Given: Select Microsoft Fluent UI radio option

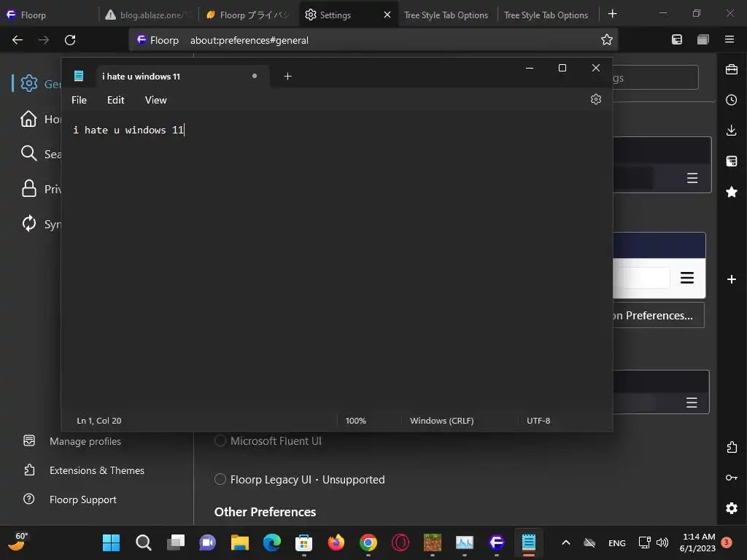Looking at the screenshot, I should point(220,441).
